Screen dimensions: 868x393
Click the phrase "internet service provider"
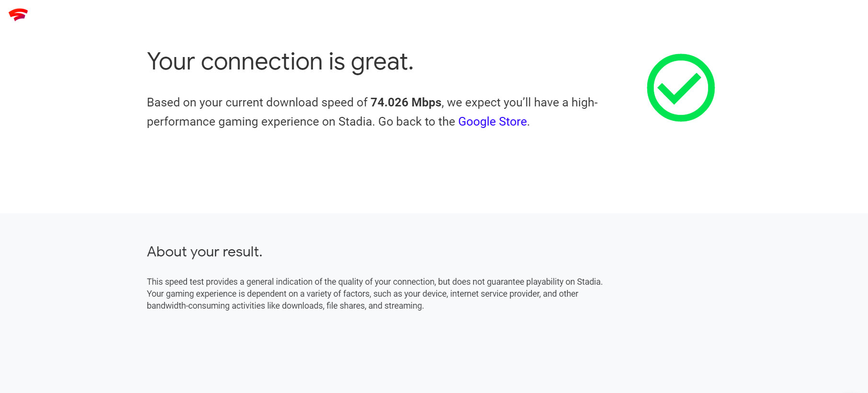pyautogui.click(x=494, y=294)
